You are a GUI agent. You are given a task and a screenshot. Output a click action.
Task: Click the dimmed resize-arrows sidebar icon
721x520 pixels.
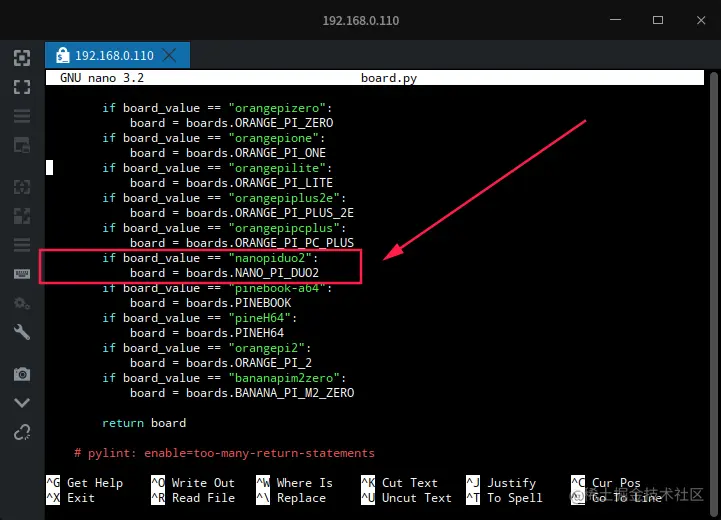pyautogui.click(x=22, y=216)
